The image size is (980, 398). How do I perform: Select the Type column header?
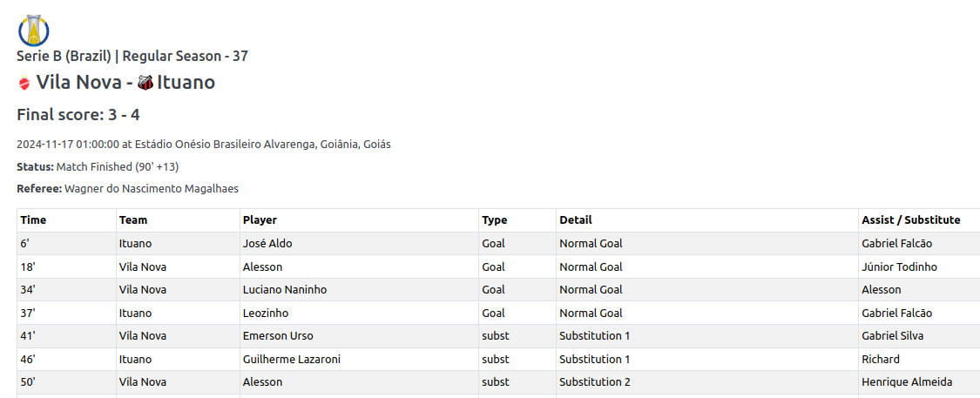tap(495, 220)
